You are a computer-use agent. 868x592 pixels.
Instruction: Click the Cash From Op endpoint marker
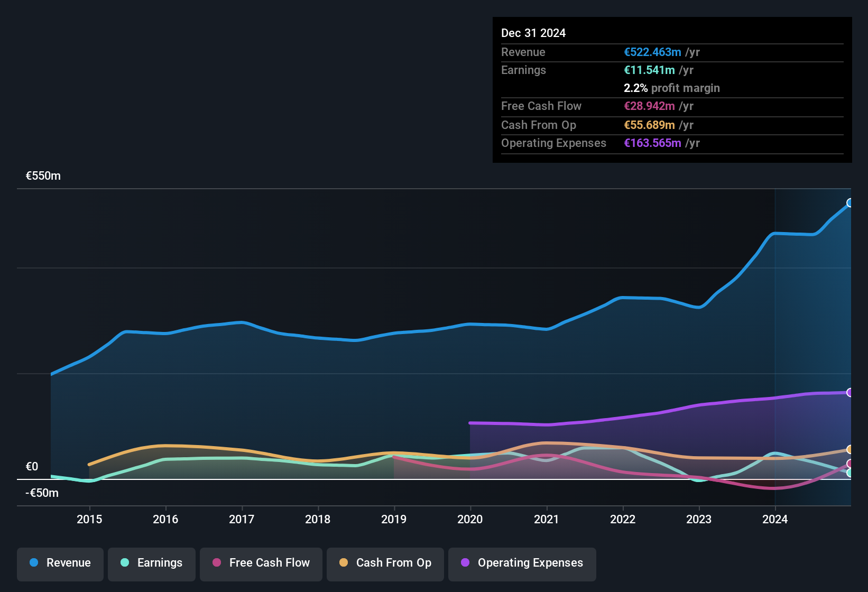point(850,449)
